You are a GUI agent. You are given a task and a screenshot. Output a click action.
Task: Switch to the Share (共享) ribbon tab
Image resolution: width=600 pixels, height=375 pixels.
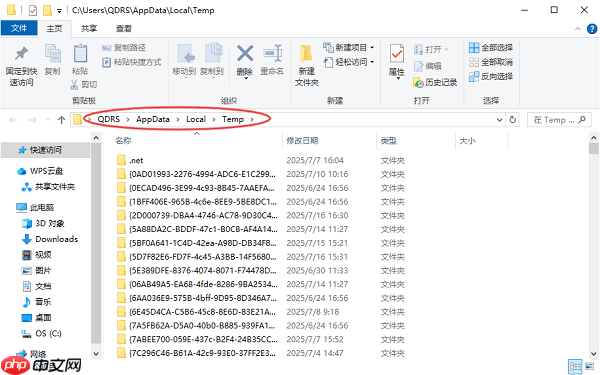89,29
